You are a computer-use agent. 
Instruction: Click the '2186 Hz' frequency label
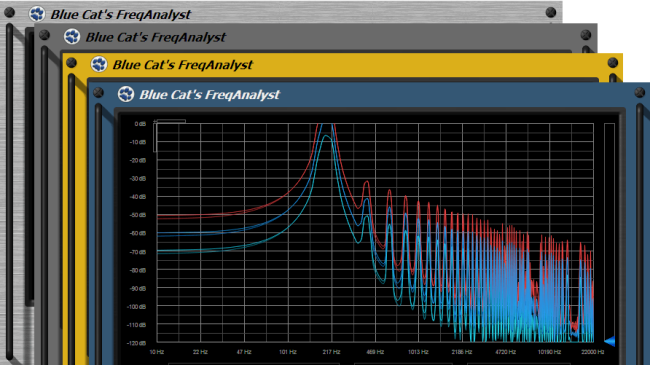[x=462, y=352]
